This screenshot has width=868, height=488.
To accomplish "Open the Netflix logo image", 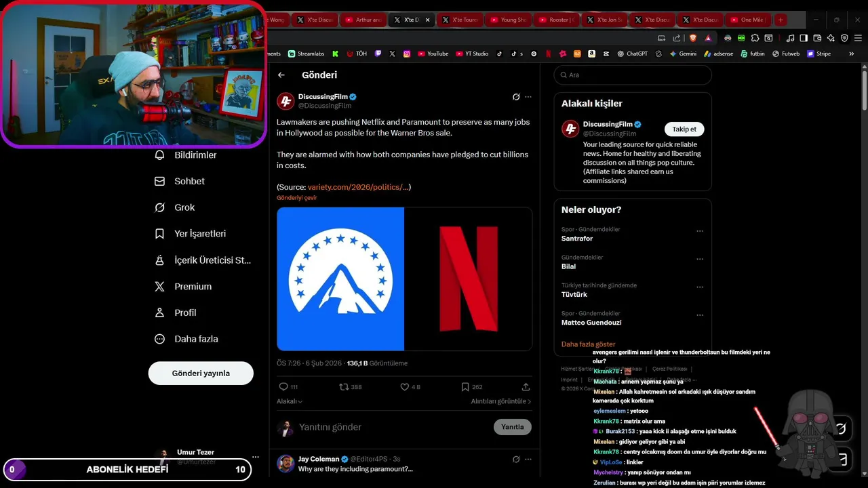I will pyautogui.click(x=469, y=279).
